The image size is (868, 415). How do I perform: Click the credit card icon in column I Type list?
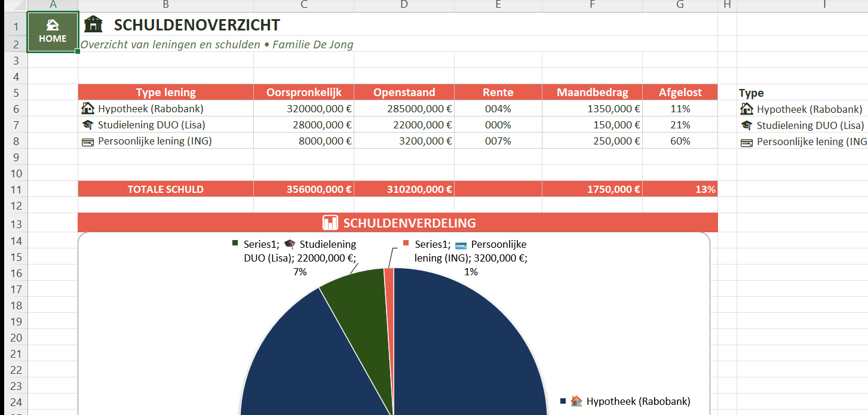(746, 142)
